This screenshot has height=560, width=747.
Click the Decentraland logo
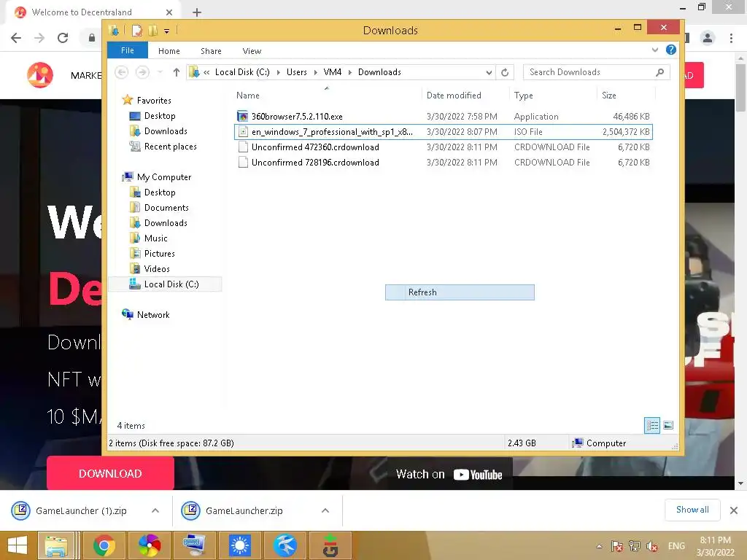(40, 75)
